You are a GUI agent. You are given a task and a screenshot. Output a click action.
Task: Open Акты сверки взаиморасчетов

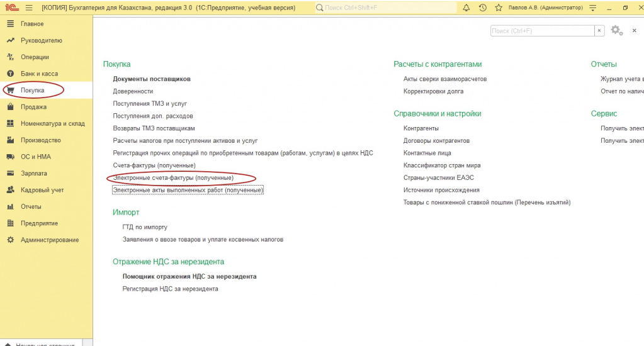pyautogui.click(x=445, y=79)
